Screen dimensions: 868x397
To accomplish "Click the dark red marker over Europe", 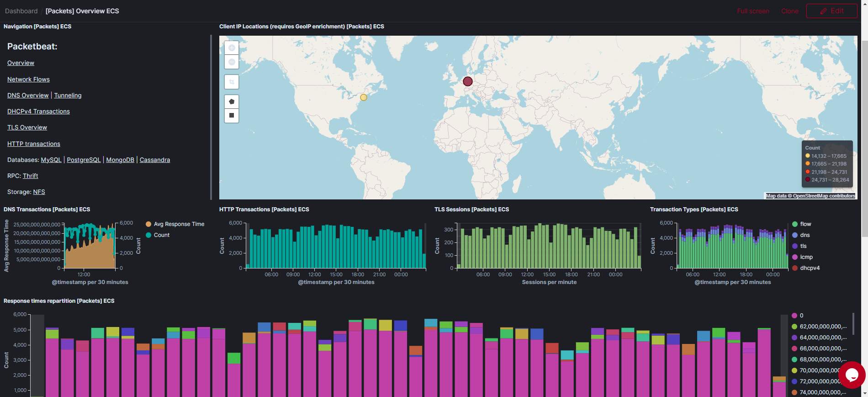I will coord(467,81).
